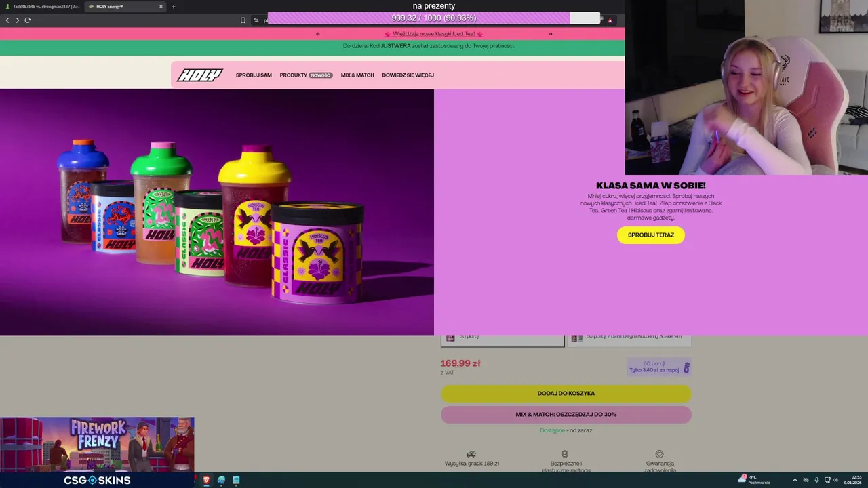Click the Iced Tea announcement banner text

click(434, 34)
